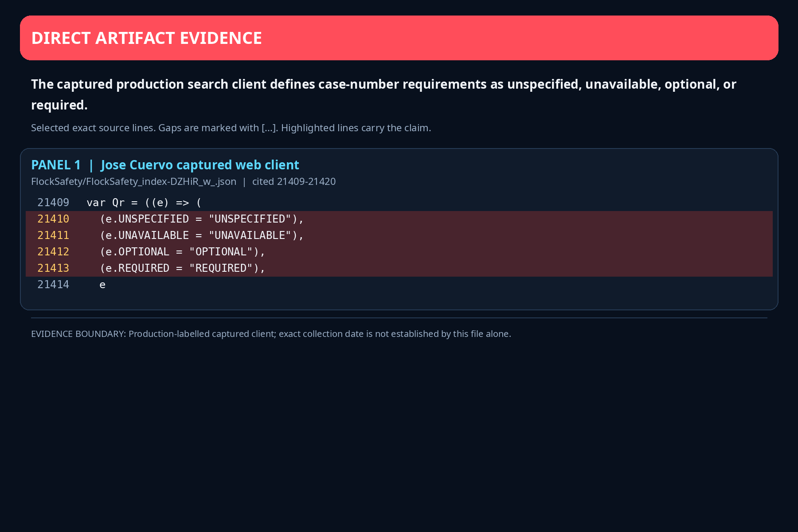Click the 'cited 21409-21420' reference
This screenshot has width=798, height=532.
[x=294, y=182]
